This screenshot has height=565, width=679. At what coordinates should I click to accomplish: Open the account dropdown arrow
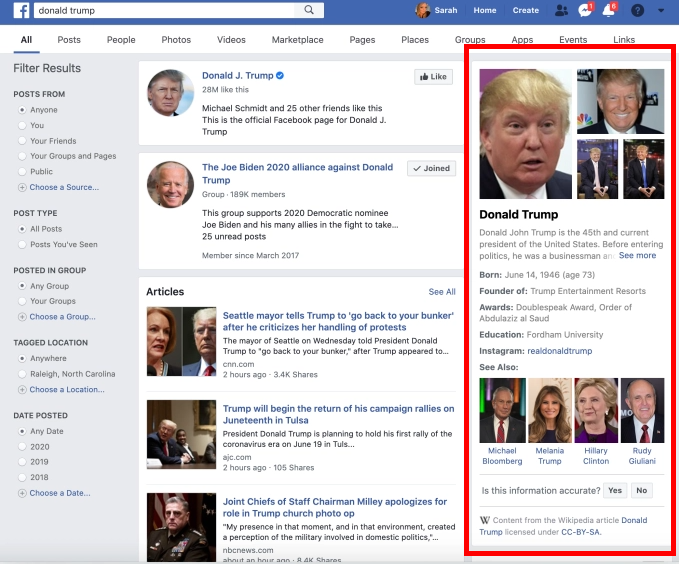click(x=661, y=10)
